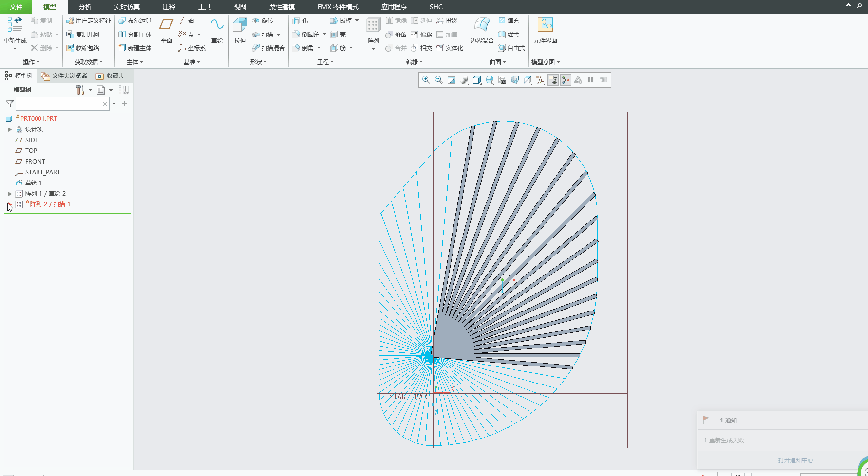Click the Refit view icon

point(452,80)
